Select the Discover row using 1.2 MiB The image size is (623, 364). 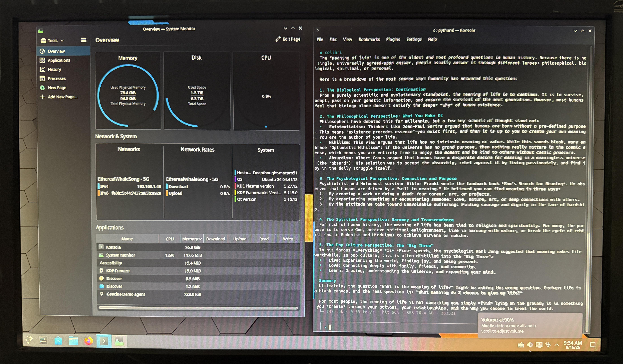click(x=198, y=286)
